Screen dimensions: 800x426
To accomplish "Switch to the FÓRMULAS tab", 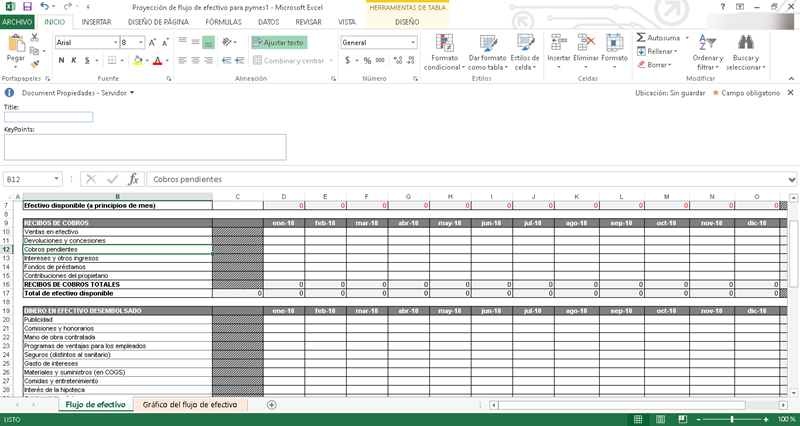I will pos(223,22).
